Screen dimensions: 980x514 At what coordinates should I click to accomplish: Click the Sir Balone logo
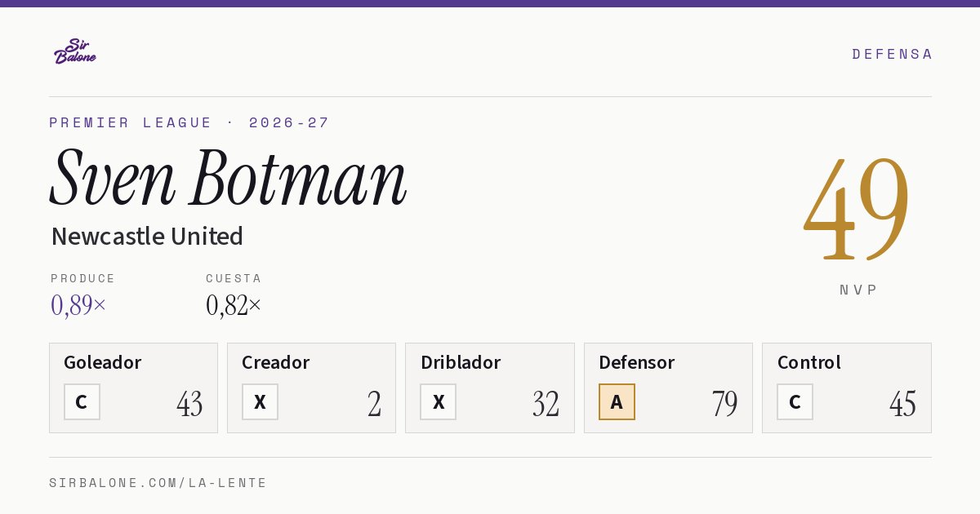pyautogui.click(x=75, y=51)
